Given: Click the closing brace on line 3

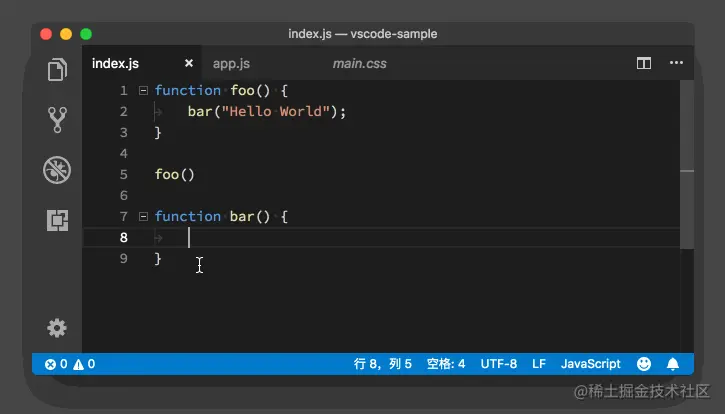Looking at the screenshot, I should click(x=158, y=133).
